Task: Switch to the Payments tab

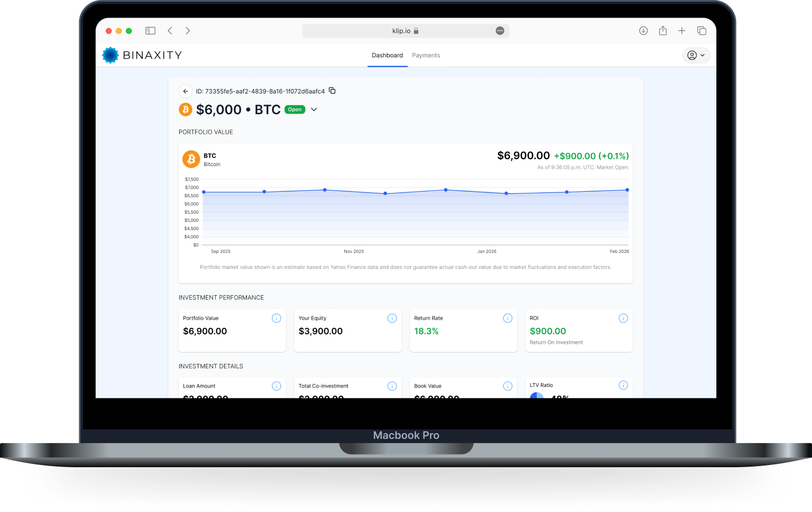Action: (426, 55)
